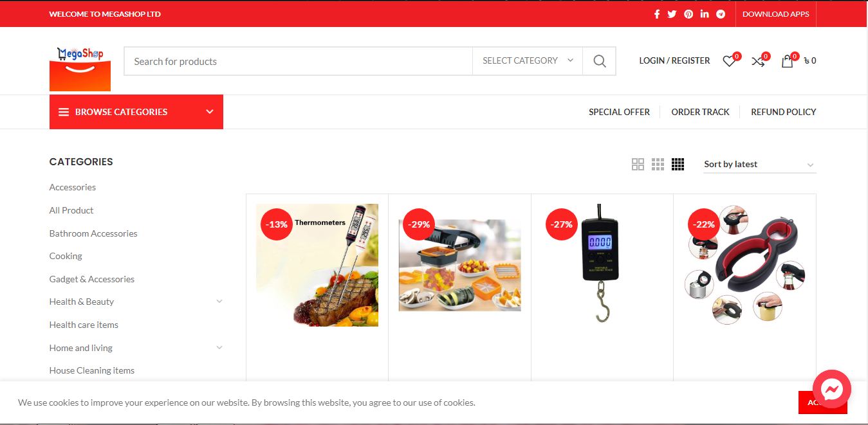Open the Pinterest social icon
The height and width of the screenshot is (425, 868).
click(x=688, y=14)
